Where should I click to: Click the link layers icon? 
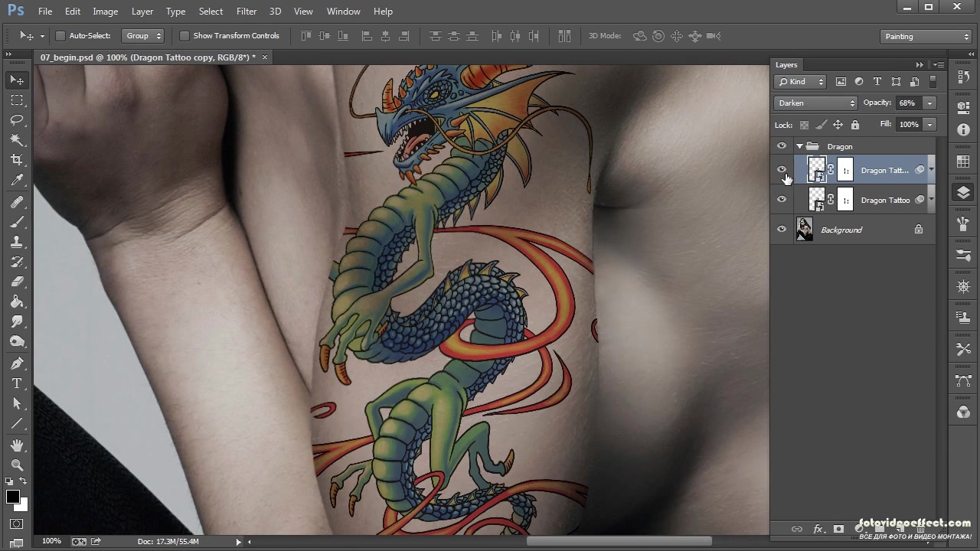[x=797, y=529]
